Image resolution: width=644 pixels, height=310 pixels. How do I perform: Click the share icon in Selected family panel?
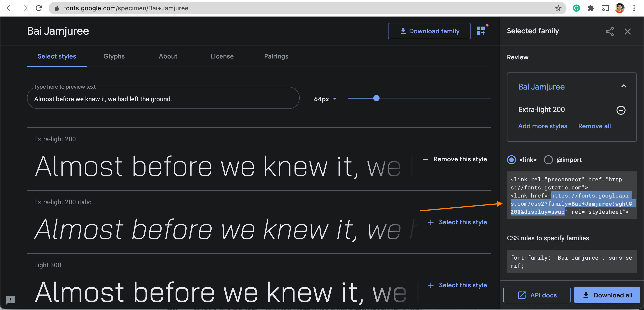pyautogui.click(x=610, y=31)
